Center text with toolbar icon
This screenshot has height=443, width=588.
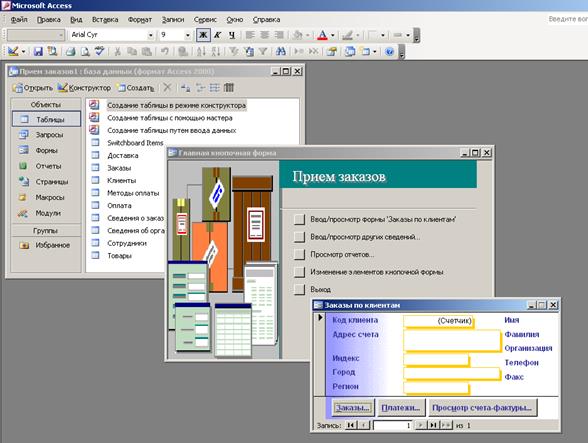coord(264,35)
